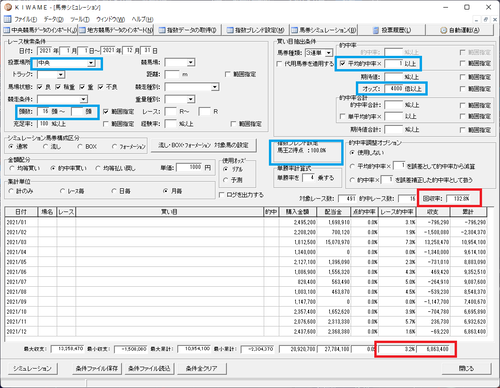Click the 流し・BOX・フォーメーション 対象馬の設定 button
Screen dimensions: 500x388
tap(204, 145)
